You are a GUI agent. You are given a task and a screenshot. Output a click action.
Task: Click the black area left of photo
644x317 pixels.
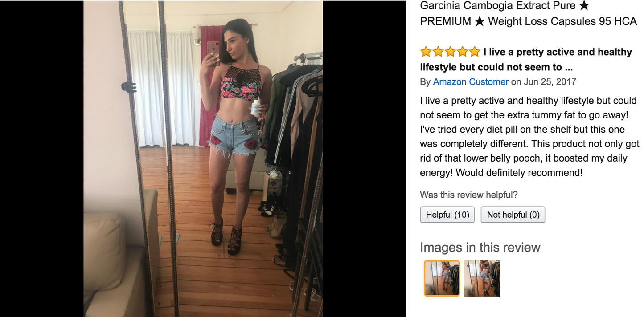(x=42, y=158)
